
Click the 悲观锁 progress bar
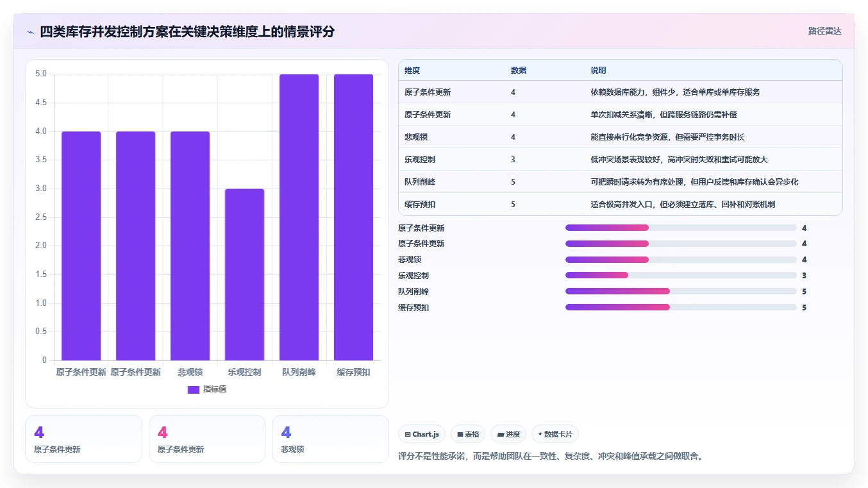(681, 260)
